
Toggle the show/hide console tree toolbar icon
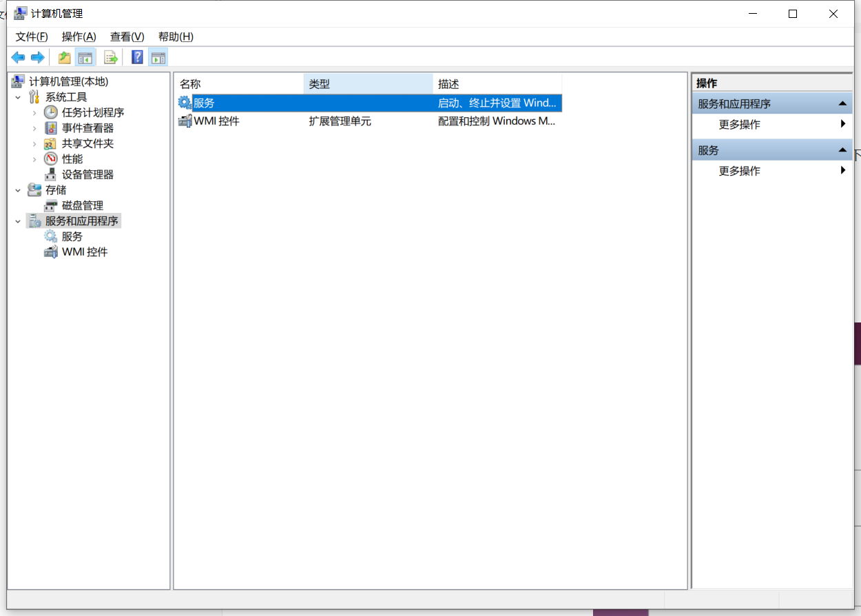(85, 57)
